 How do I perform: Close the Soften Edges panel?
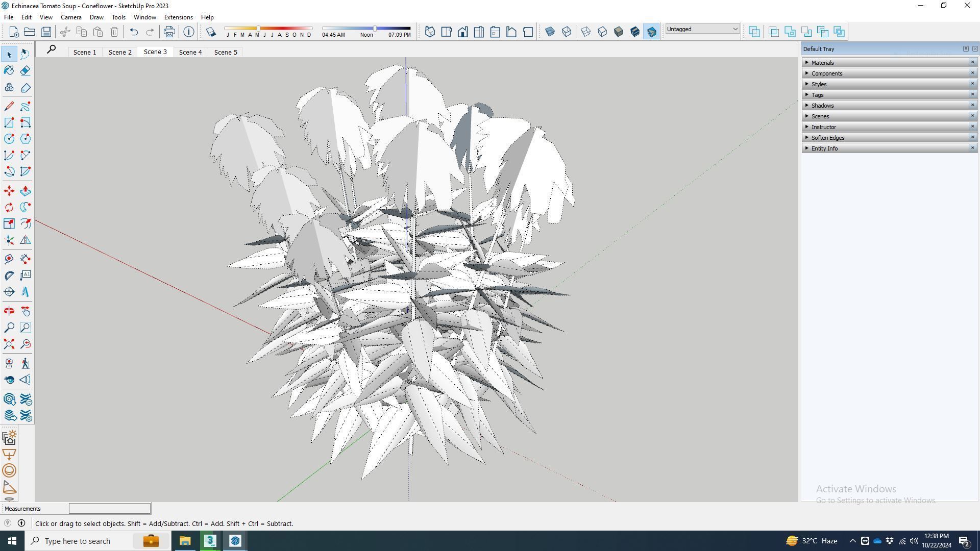click(972, 137)
